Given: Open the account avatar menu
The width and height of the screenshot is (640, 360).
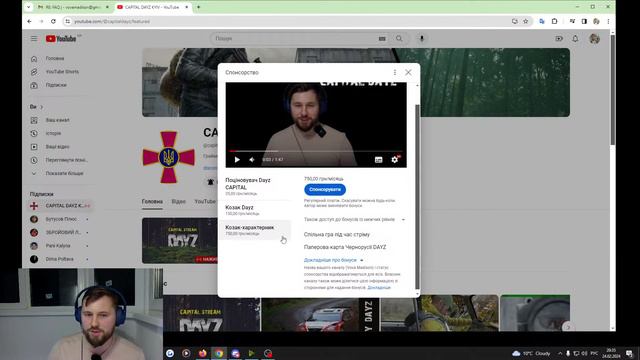Looking at the screenshot, I should (594, 38).
